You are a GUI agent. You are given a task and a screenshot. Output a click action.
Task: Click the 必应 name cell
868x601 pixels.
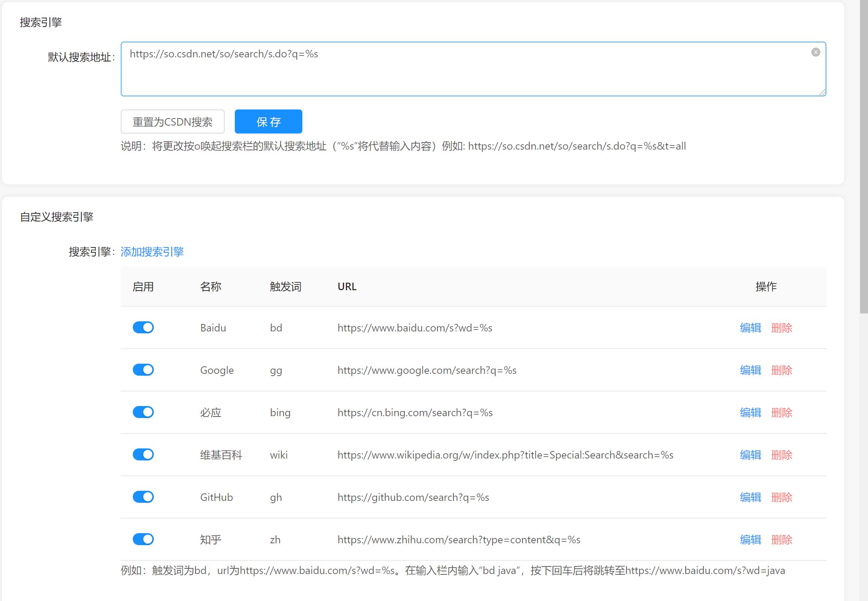point(210,412)
